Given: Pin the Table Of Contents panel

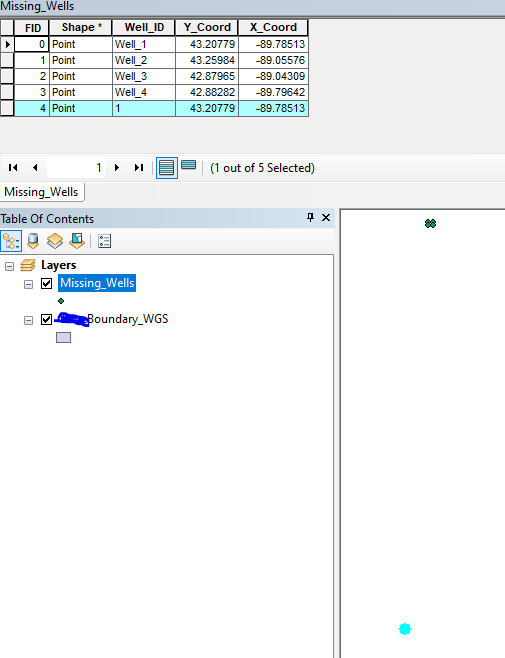Looking at the screenshot, I should [x=310, y=217].
